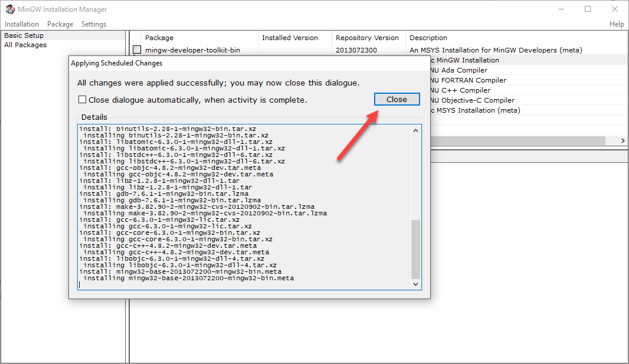Click scroll down arrow in Details log

tap(415, 284)
